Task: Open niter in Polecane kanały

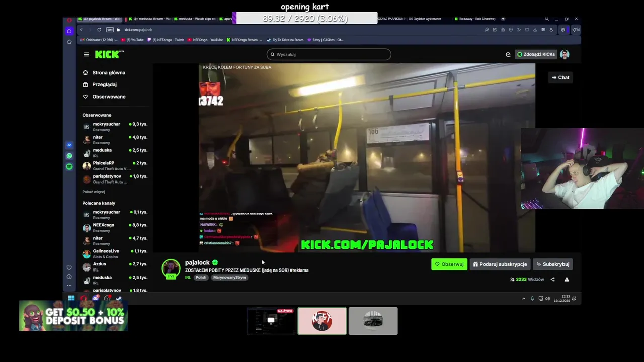Action: [115, 240]
